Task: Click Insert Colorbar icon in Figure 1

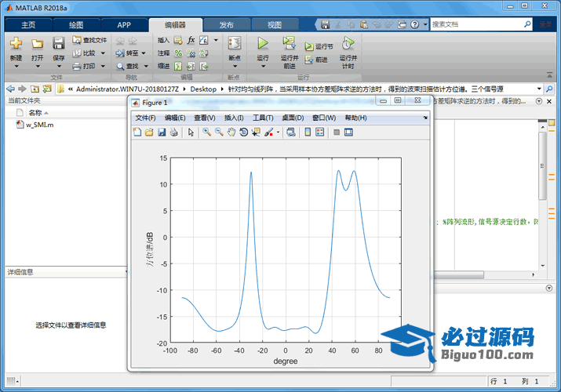Action: [x=308, y=132]
